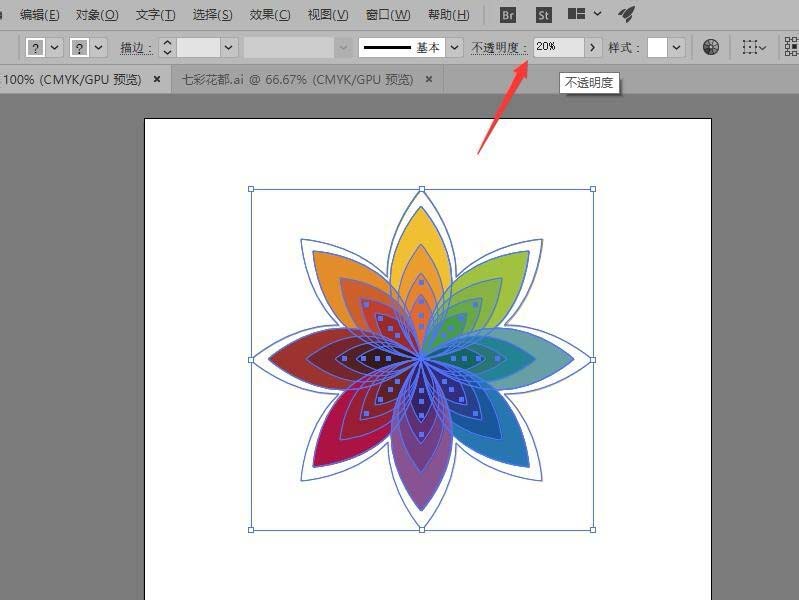Image resolution: width=799 pixels, height=600 pixels.
Task: Open the 基本 brush definition dropdown
Action: click(454, 47)
